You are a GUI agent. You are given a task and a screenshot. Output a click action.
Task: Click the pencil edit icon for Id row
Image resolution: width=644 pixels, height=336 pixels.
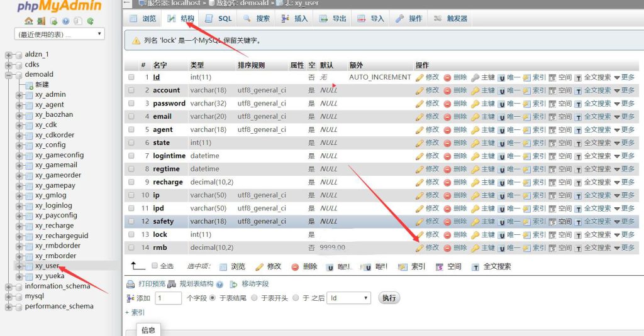[419, 77]
